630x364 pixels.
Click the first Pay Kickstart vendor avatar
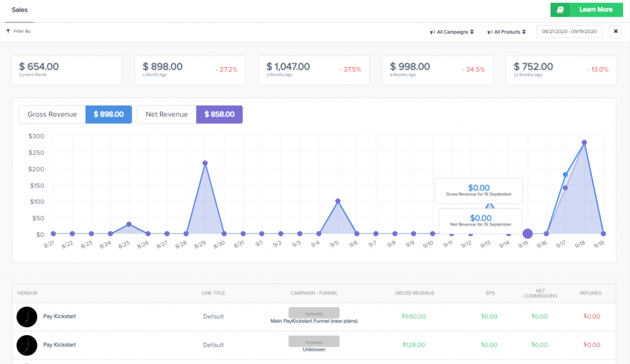click(27, 317)
